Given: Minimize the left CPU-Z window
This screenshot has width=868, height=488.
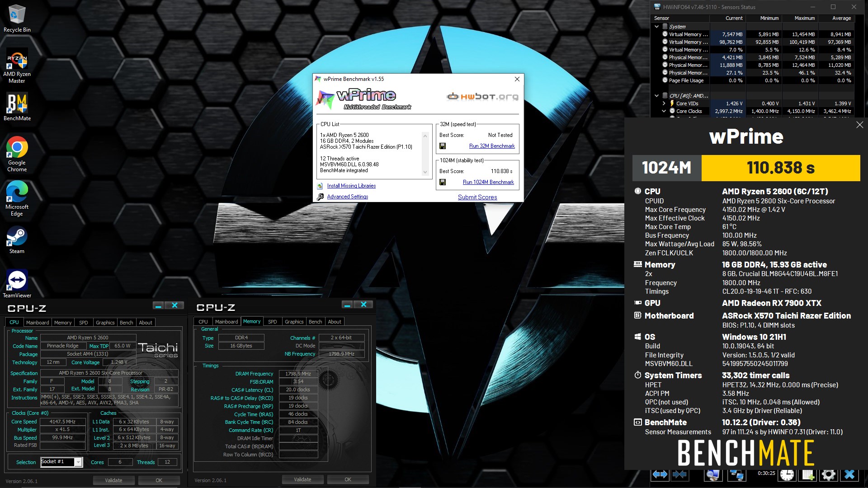Looking at the screenshot, I should (158, 306).
